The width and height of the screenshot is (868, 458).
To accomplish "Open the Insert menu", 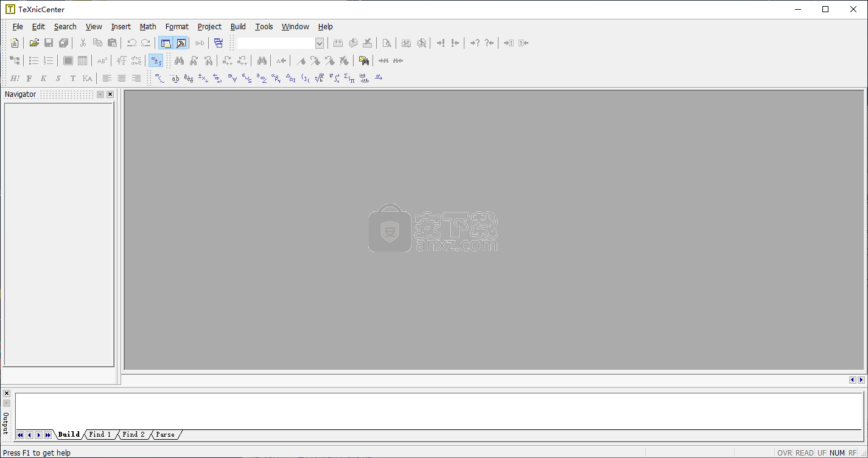I will [x=121, y=27].
